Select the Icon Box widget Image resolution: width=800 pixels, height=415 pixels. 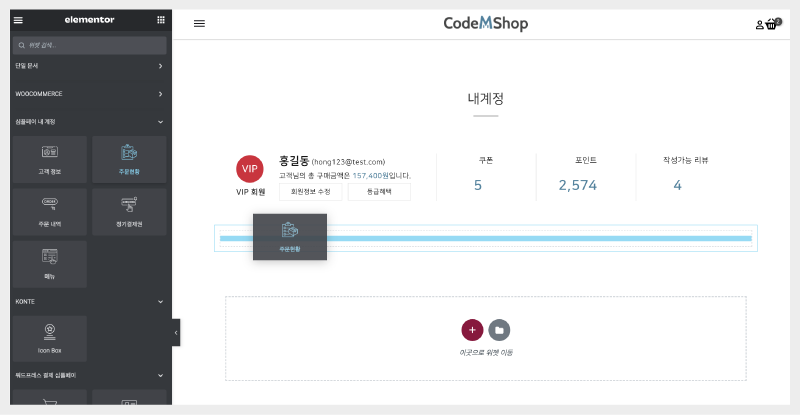[49, 339]
